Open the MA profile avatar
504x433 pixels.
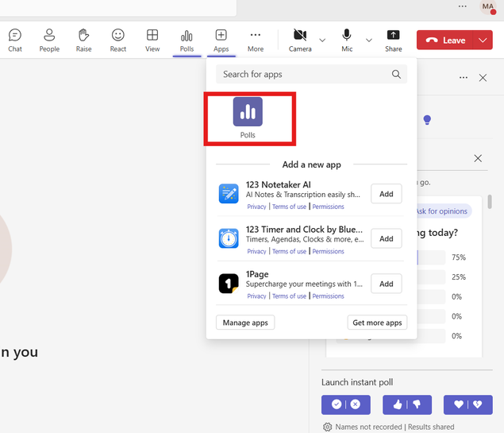pyautogui.click(x=487, y=7)
